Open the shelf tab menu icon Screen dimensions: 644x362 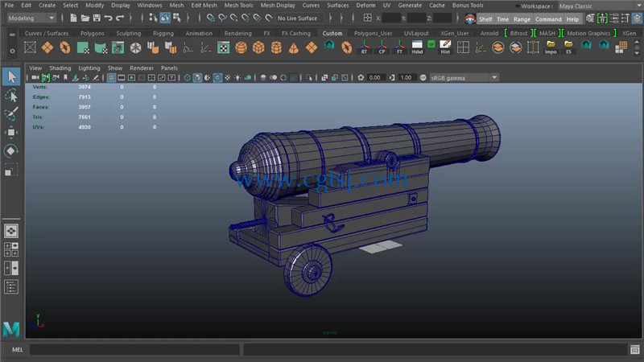[12, 35]
